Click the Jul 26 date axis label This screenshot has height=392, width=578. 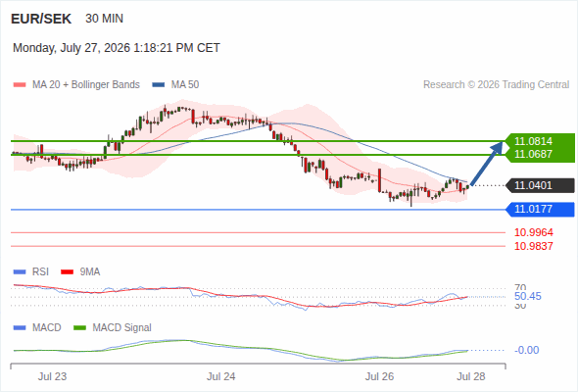point(379,376)
